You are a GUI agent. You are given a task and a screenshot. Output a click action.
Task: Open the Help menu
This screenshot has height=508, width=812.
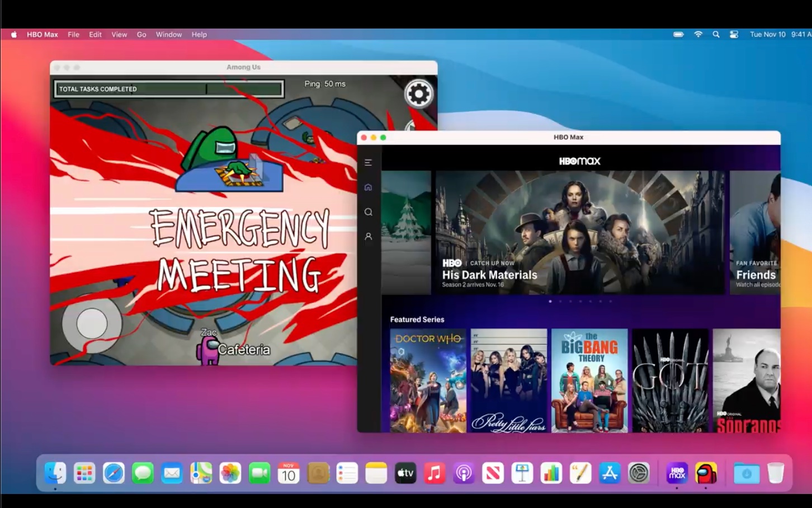(199, 34)
